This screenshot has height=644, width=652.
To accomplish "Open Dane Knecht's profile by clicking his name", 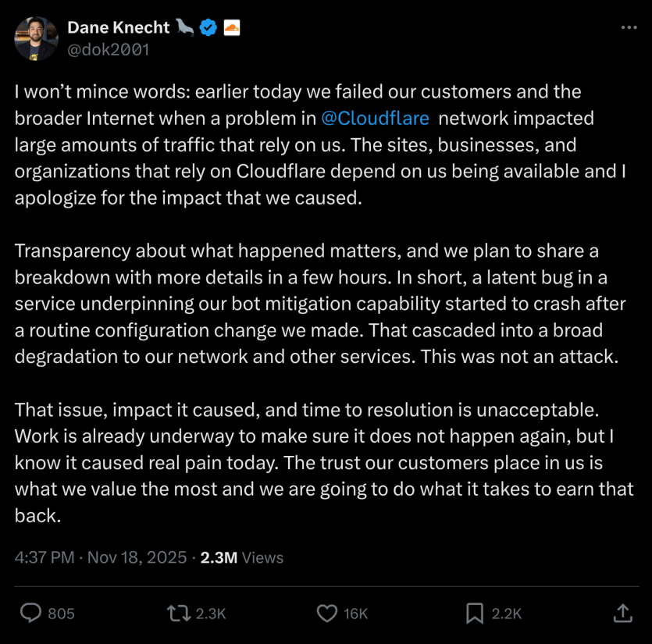I will [x=118, y=27].
